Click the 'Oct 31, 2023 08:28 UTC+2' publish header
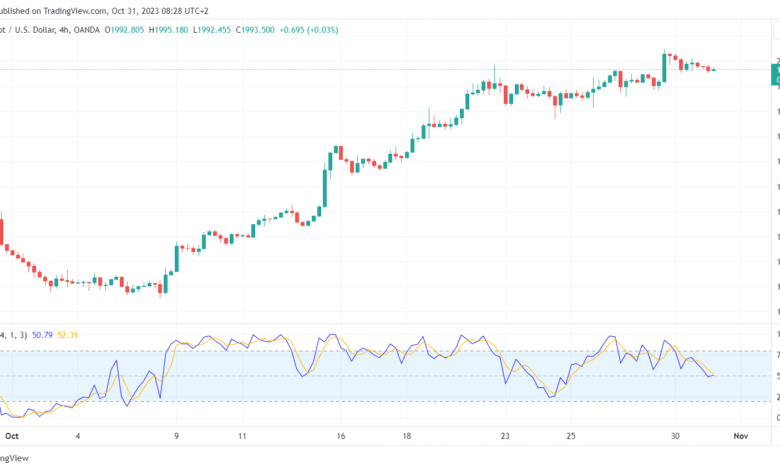The width and height of the screenshot is (780, 470). click(x=160, y=10)
